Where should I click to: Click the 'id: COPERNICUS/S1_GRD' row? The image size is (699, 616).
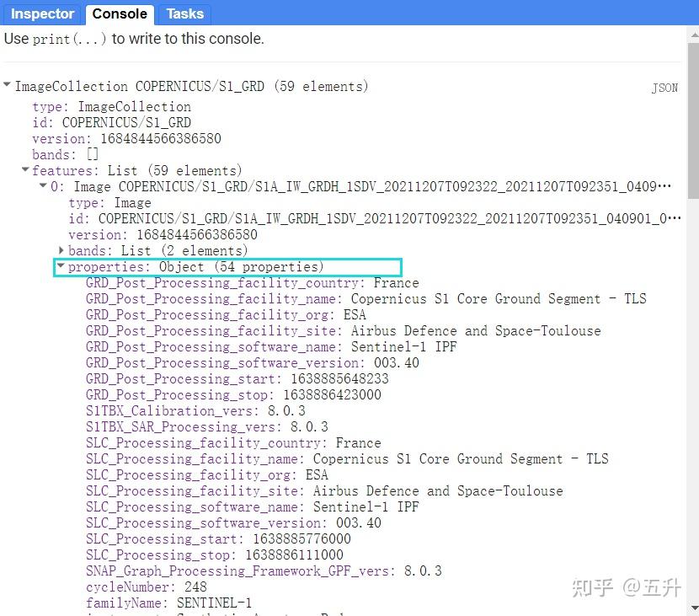click(111, 123)
